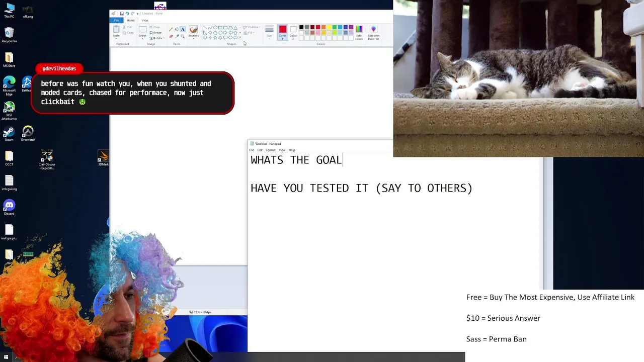Click Edit with Paint 3D button
Screen dimensions: 644x362
click(x=373, y=33)
